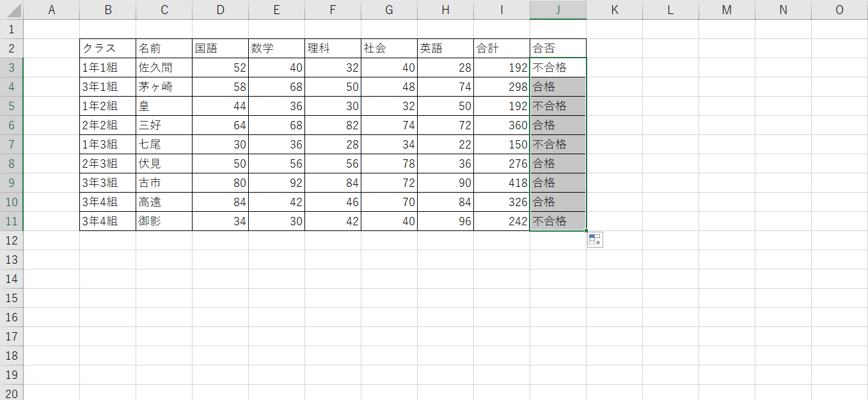868x400 pixels.
Task: Select column B header
Action: (107, 10)
